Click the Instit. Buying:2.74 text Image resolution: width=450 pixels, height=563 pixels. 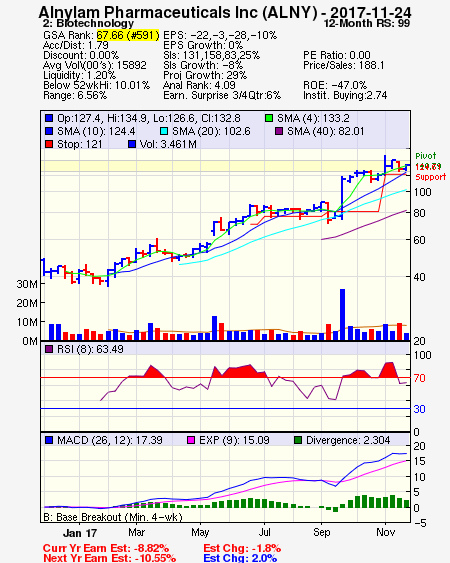tap(345, 96)
